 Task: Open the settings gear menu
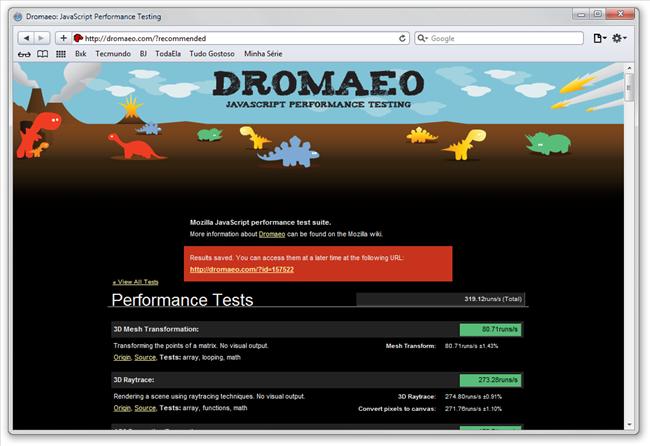[619, 38]
